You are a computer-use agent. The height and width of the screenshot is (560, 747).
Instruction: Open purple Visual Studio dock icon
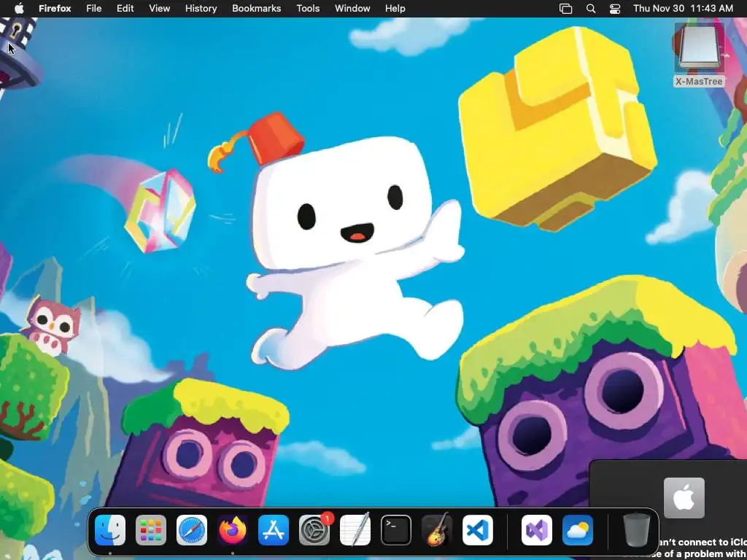point(537,530)
